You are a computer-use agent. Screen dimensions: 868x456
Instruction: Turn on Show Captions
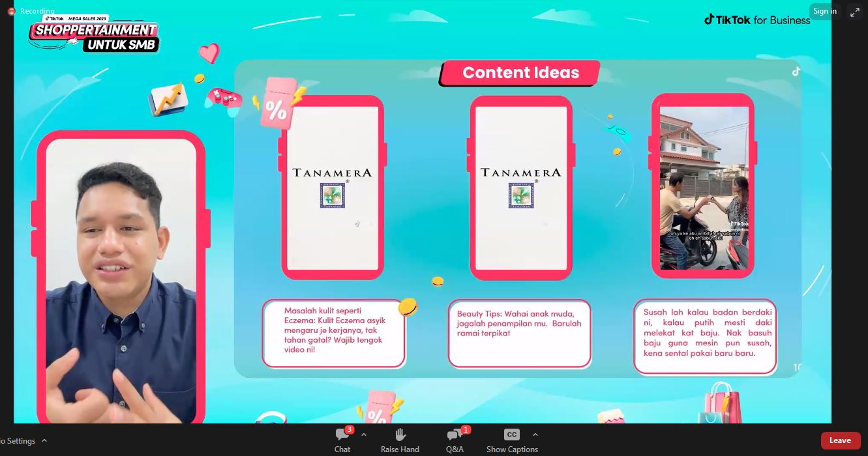tap(512, 440)
